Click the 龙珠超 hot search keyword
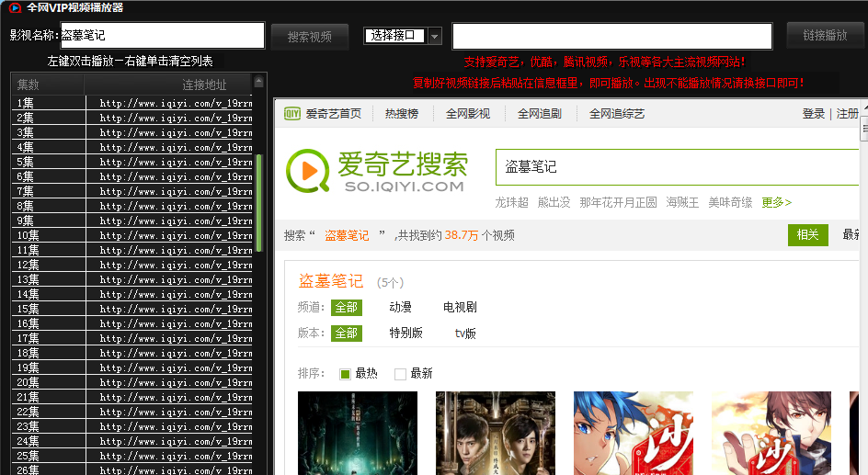 pyautogui.click(x=511, y=202)
